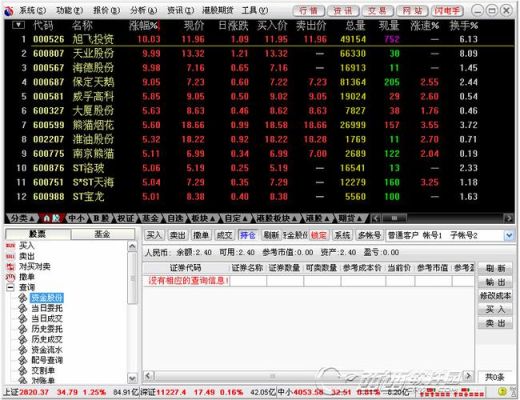Image resolution: width=520 pixels, height=400 pixels.
Task: Click the status bar indicator icon at bottom-right
Action: coord(502,392)
